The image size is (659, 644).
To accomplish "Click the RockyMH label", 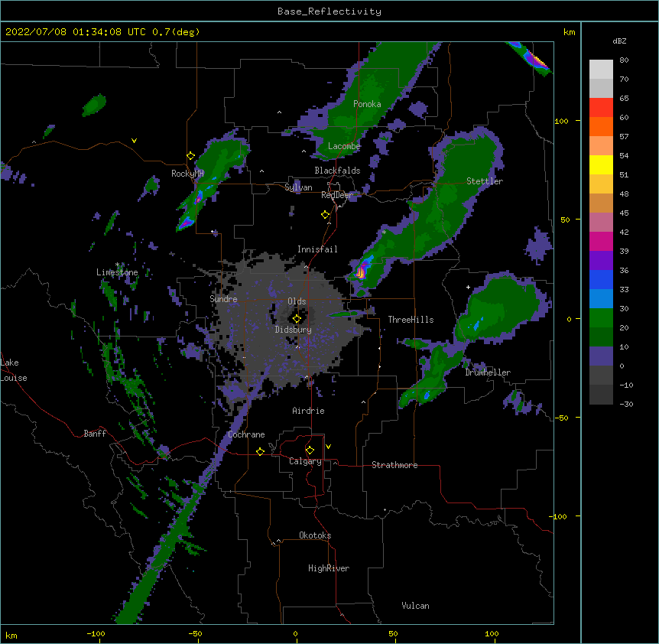I will click(187, 173).
